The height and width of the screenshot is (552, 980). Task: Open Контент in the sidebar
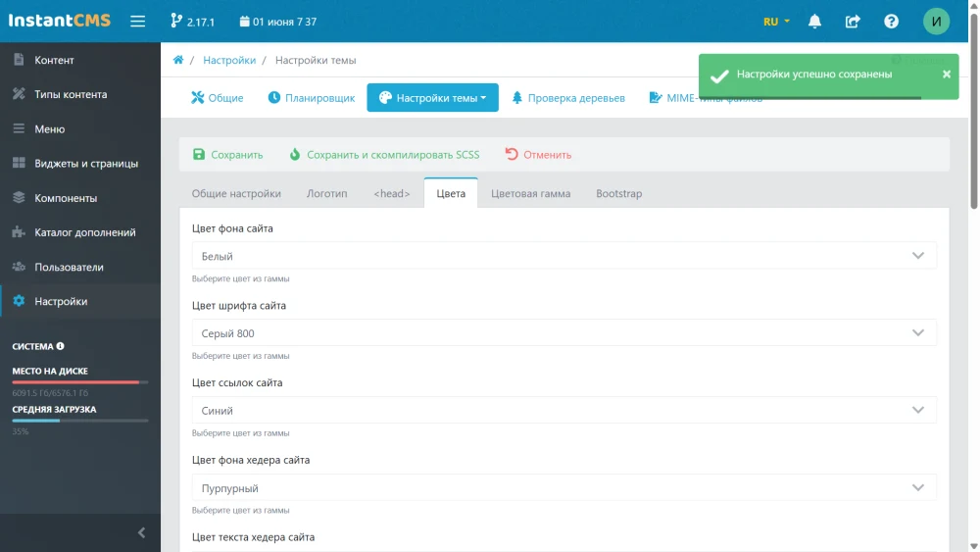(x=80, y=60)
